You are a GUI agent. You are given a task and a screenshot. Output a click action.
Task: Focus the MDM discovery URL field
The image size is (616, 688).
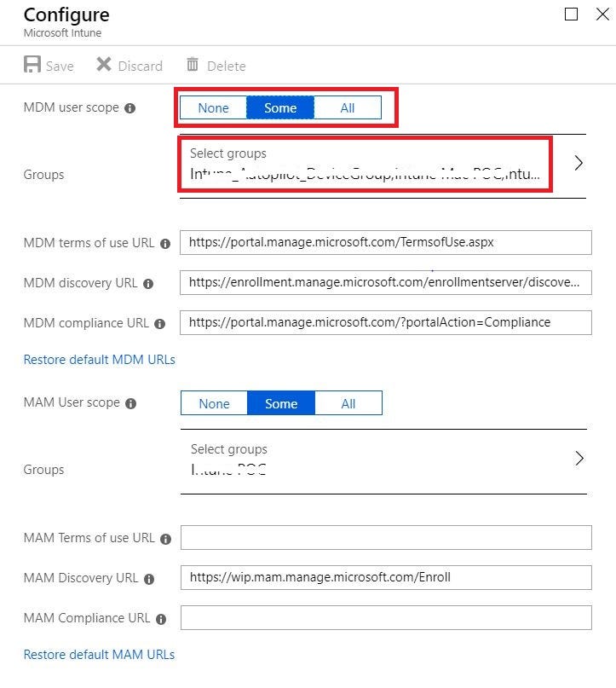pos(386,282)
